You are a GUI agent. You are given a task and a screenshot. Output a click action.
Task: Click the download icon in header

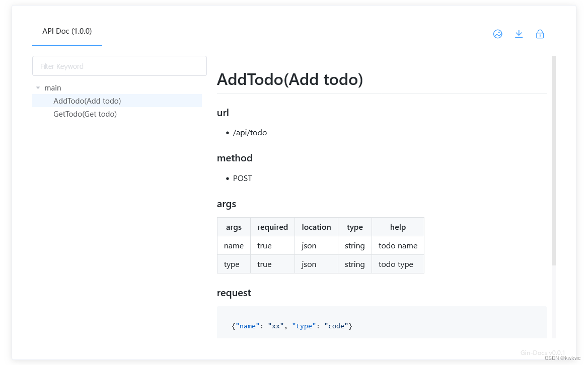coord(519,34)
